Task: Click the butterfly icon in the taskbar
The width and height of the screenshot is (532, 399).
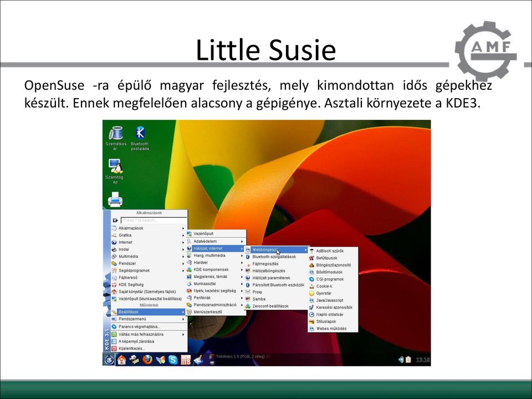Action: 160,360
